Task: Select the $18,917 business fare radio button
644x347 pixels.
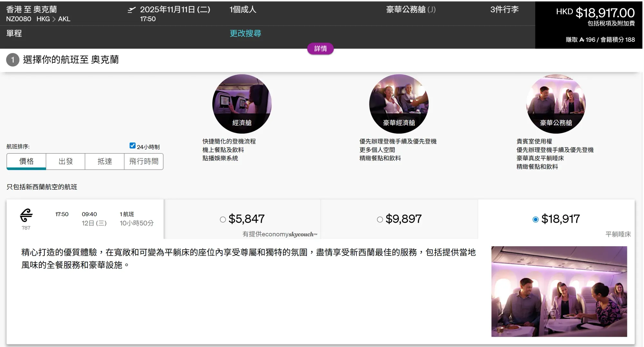Action: pos(535,220)
